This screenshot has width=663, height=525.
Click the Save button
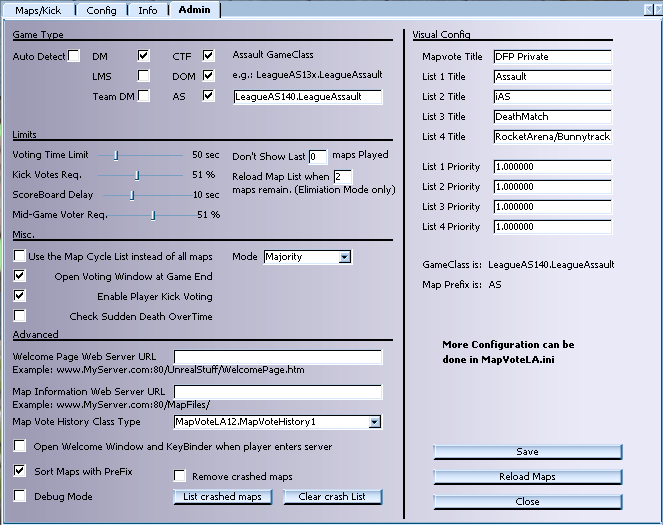tap(528, 452)
